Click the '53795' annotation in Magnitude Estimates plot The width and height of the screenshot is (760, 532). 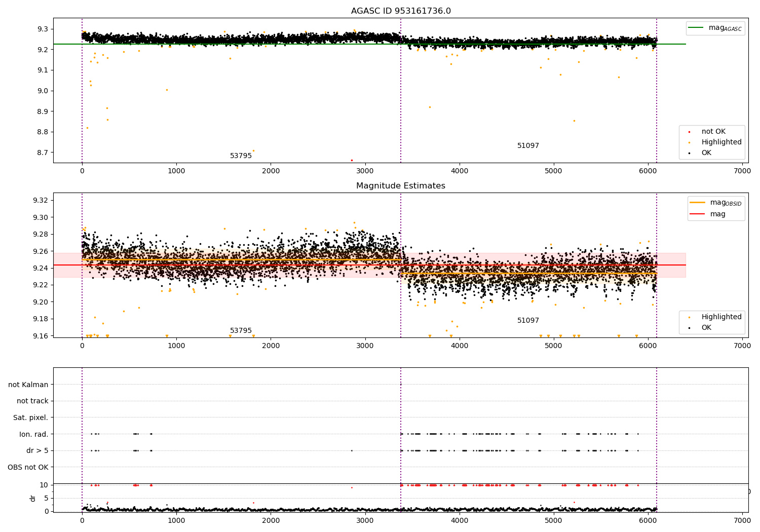(x=241, y=331)
